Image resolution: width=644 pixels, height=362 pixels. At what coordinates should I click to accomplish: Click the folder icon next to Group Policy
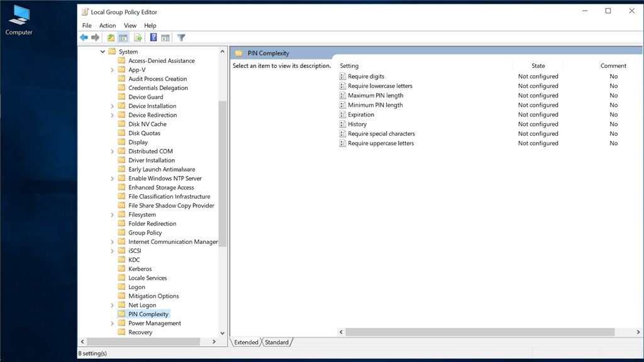(121, 233)
